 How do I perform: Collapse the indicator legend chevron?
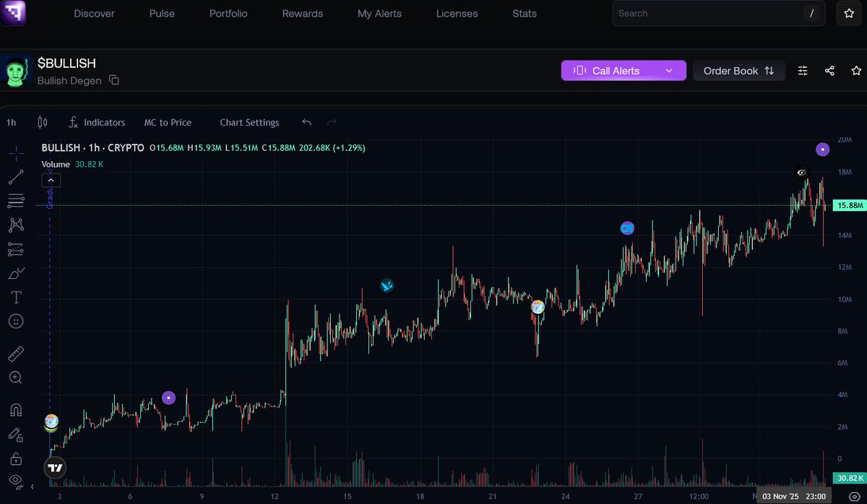coord(51,181)
